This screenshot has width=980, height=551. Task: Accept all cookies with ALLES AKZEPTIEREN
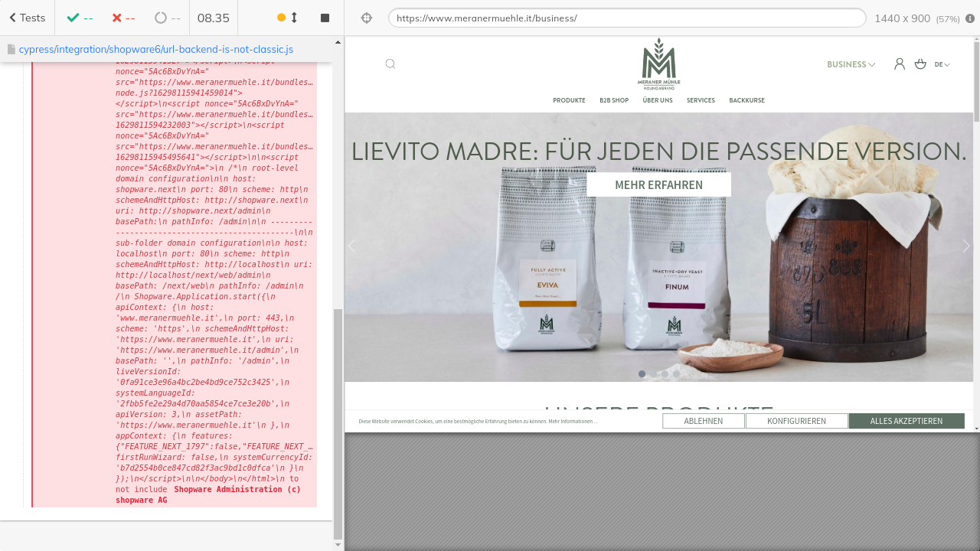click(x=906, y=421)
